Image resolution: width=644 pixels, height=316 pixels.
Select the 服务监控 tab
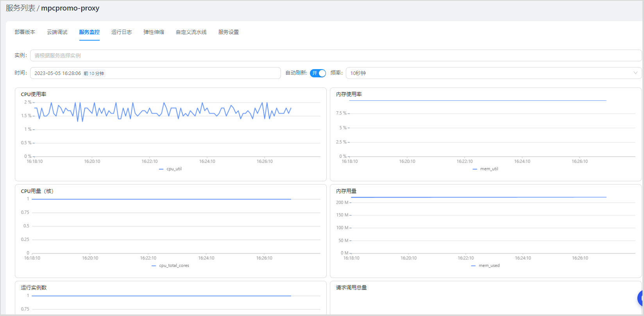click(x=89, y=32)
